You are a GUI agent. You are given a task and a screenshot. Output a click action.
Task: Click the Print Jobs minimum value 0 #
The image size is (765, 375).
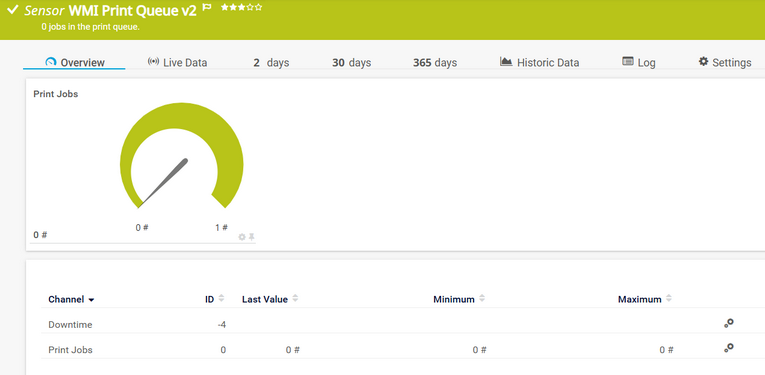[479, 350]
